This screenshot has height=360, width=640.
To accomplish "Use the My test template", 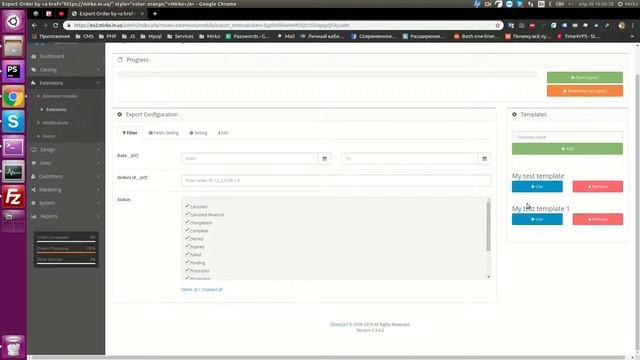I will pos(537,187).
